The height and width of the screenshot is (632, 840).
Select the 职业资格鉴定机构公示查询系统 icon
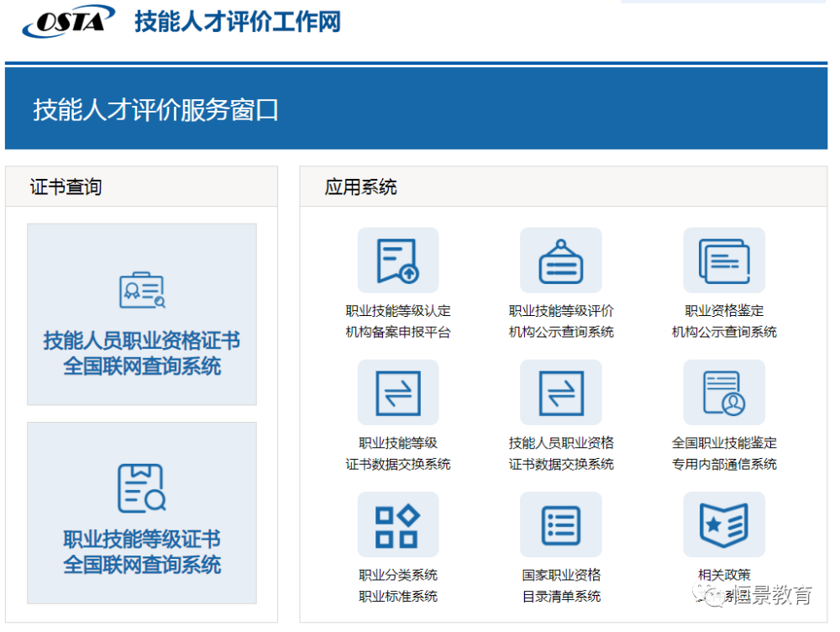724,260
